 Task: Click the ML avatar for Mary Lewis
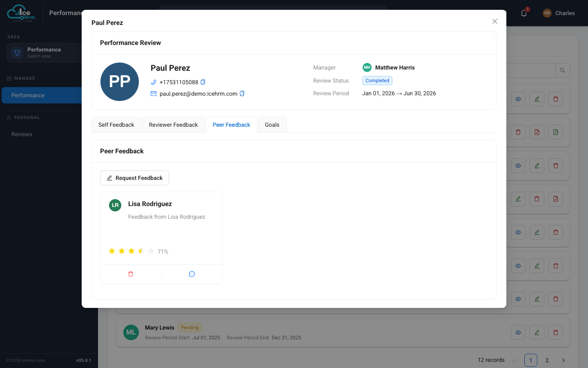point(131,332)
